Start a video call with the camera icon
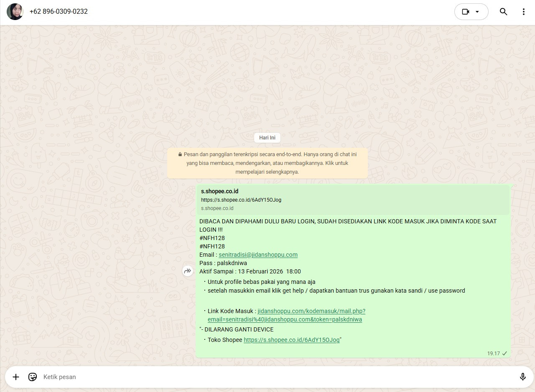The image size is (535, 392). click(x=466, y=12)
